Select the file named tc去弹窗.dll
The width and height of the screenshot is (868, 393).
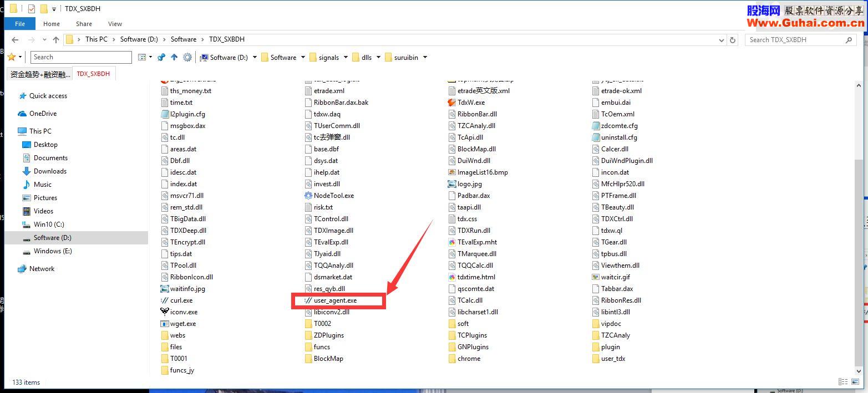click(x=328, y=137)
